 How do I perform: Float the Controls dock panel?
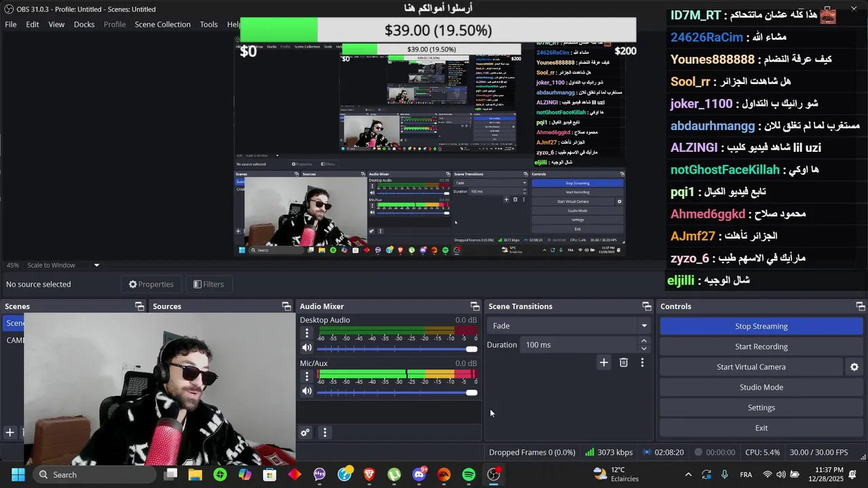(860, 306)
